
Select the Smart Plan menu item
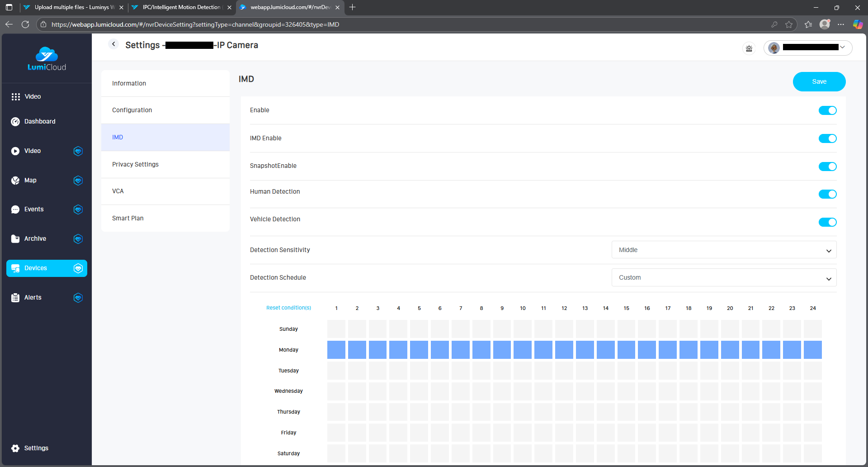pyautogui.click(x=128, y=218)
